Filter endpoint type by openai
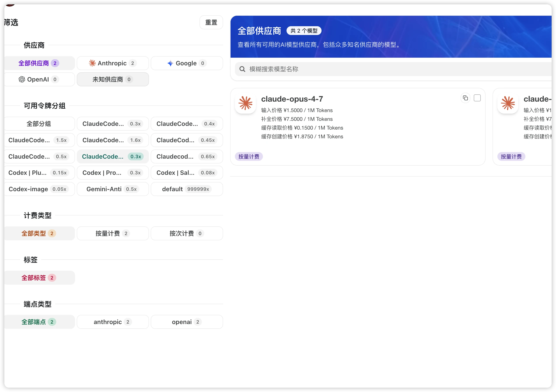Screen dimensions: 556x392 click(187, 322)
